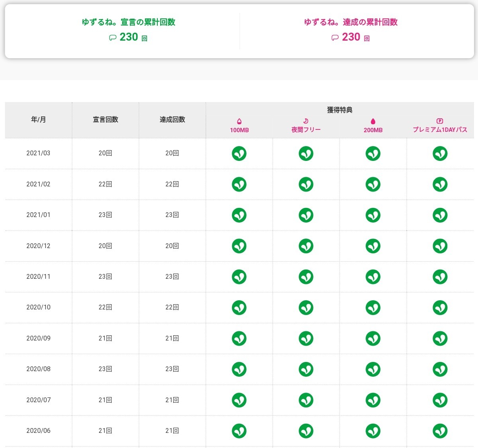This screenshot has height=448, width=478.
Task: Click 2020/12 row's プレミアム1DAYパス check badge
Action: 440,246
